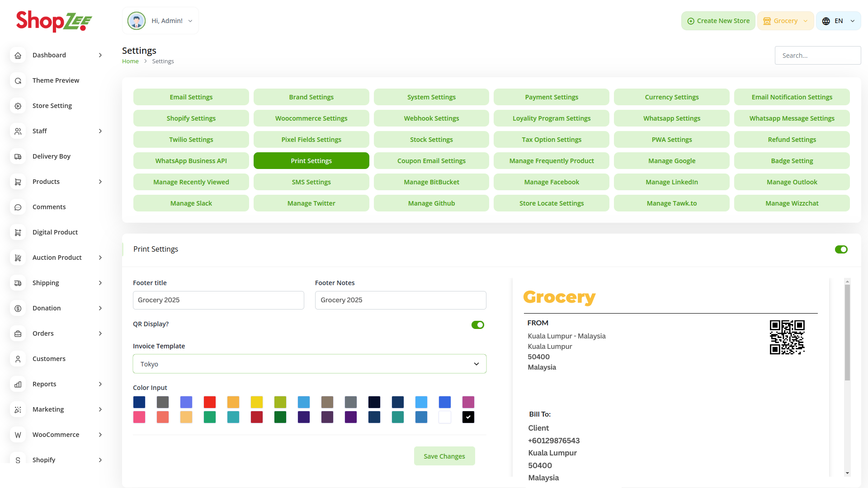Open the Brand Settings tab
This screenshot has height=488, width=868.
click(x=311, y=97)
